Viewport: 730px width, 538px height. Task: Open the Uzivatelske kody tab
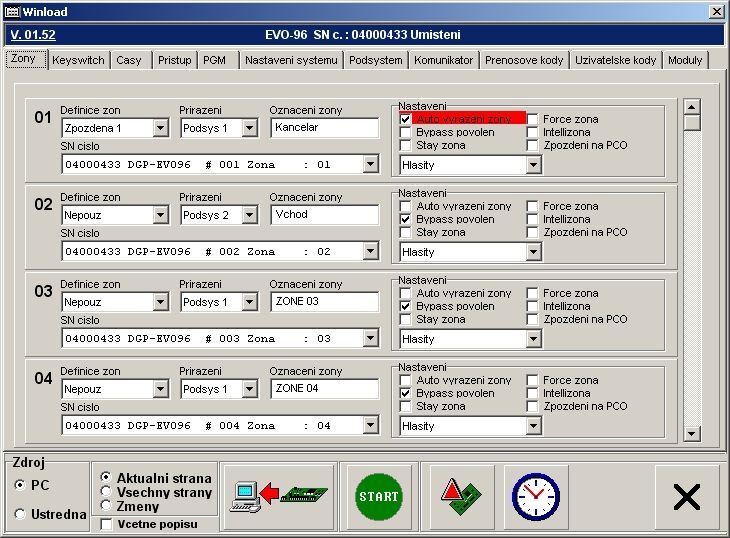click(x=615, y=60)
